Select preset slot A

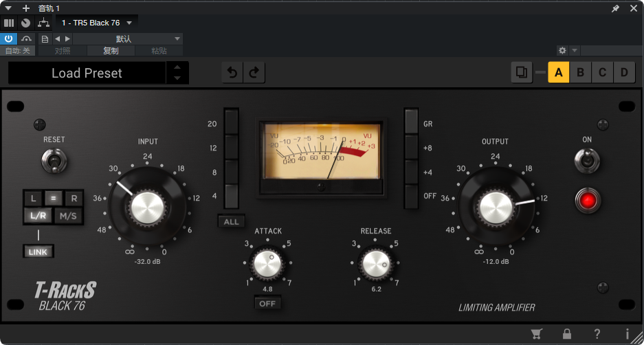pos(559,73)
